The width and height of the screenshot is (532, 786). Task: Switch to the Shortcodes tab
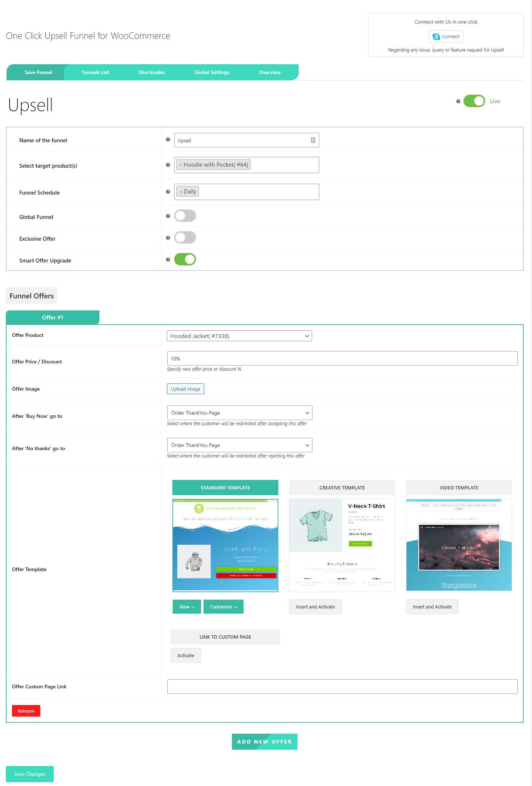152,72
